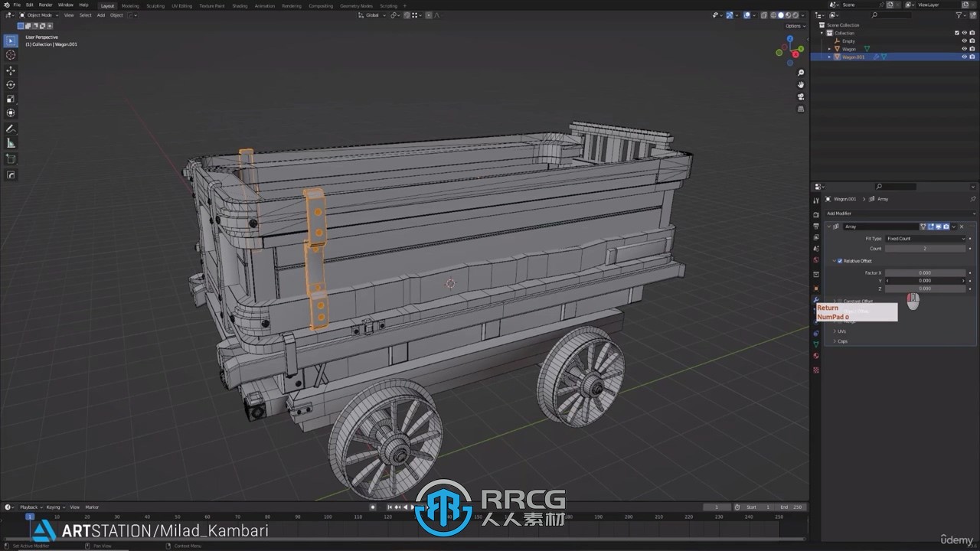This screenshot has width=980, height=551.
Task: Switch perspective/orthographic grid gizmo icon
Action: (x=801, y=109)
